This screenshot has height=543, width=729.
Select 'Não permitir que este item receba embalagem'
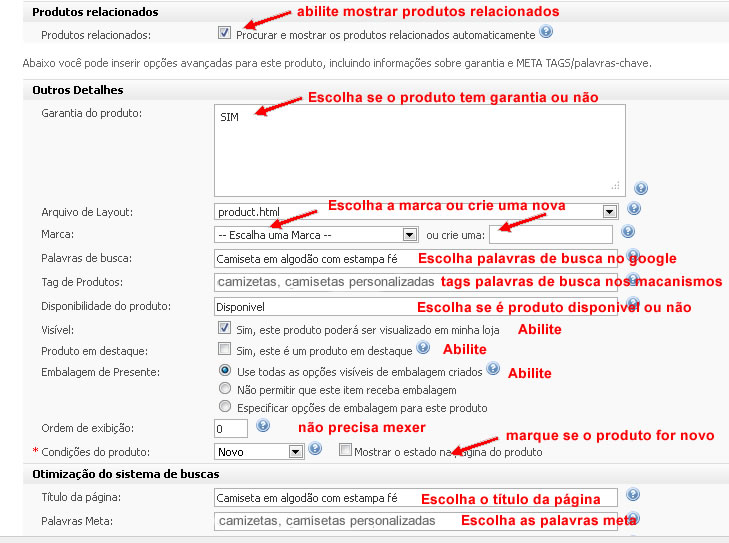(x=225, y=389)
